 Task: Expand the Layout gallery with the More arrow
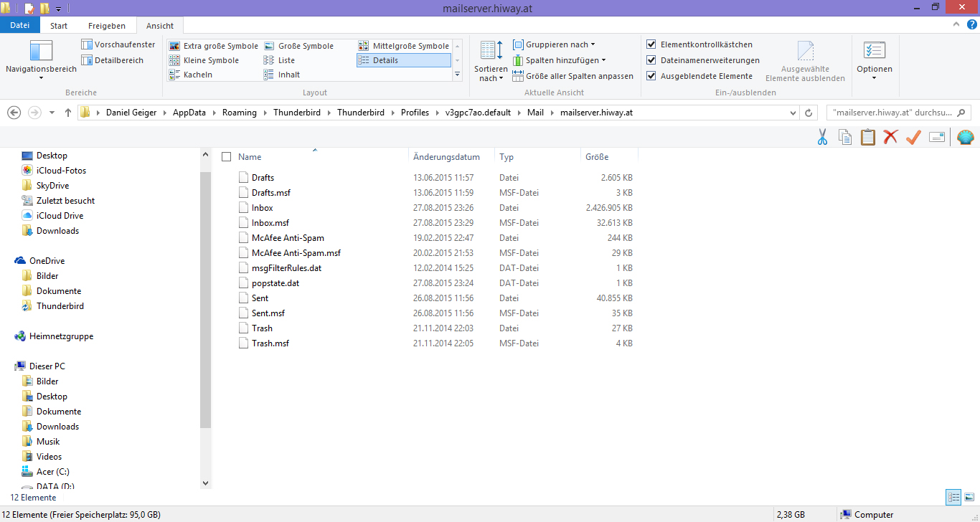pyautogui.click(x=458, y=74)
